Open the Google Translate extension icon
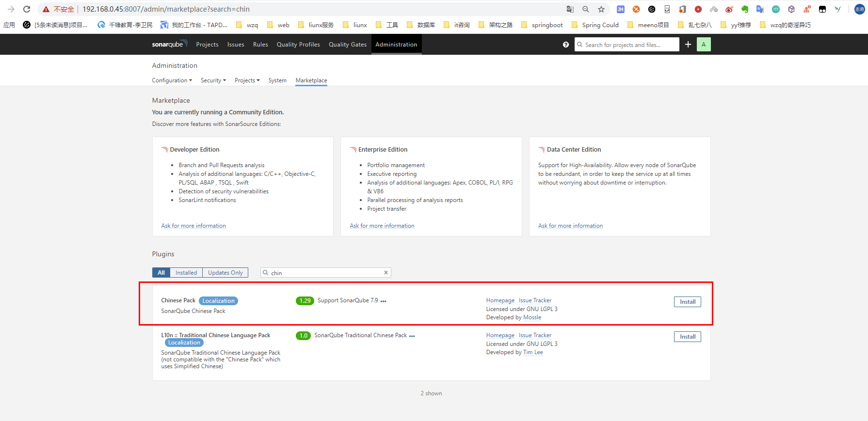Screen dimensions: 868x421 (x=760, y=9)
